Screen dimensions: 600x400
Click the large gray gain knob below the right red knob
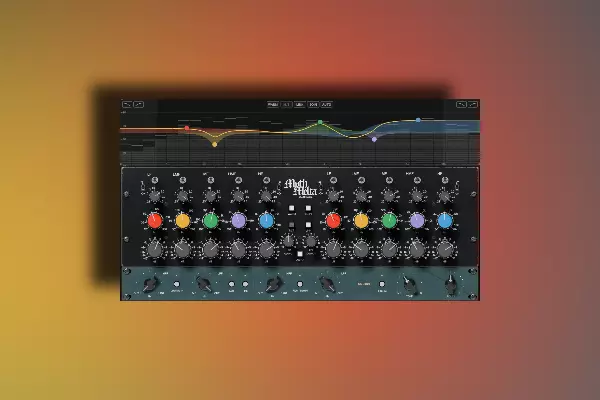pos(333,250)
